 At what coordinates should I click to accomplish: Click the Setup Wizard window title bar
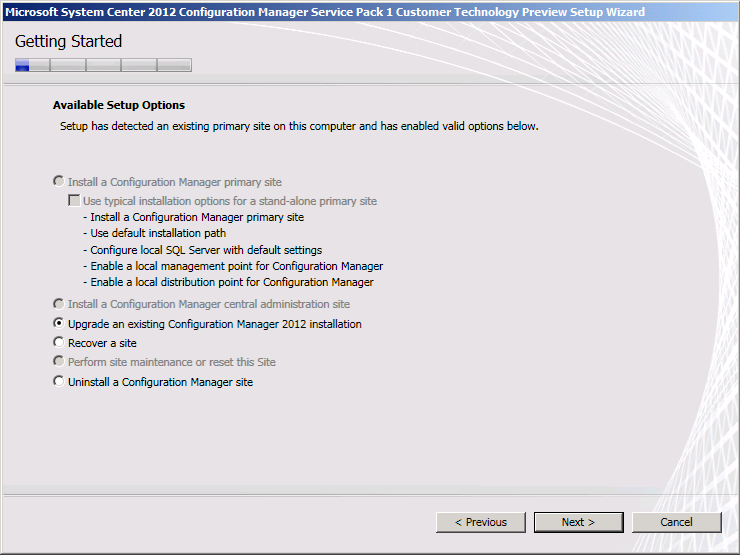tap(370, 12)
